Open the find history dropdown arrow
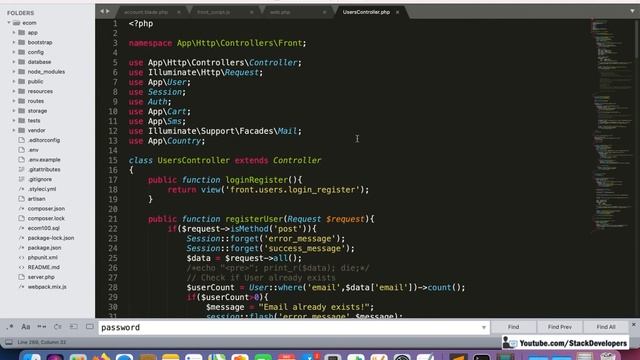This screenshot has width=640, height=360. click(484, 327)
